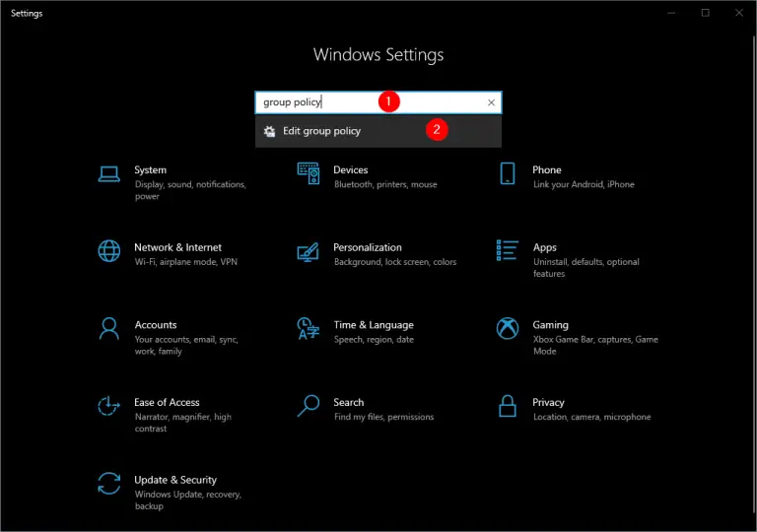Click 'Your accounts, email, sync, work, family' text

[x=186, y=345]
